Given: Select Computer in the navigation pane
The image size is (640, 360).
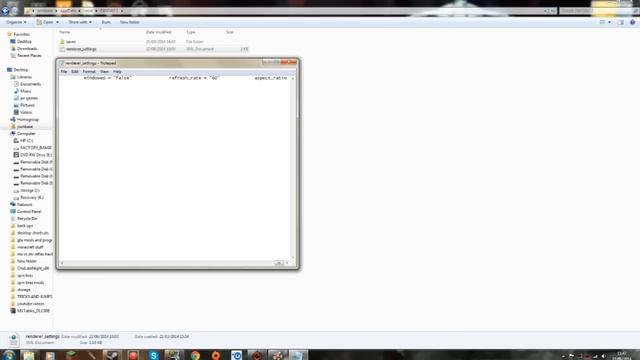Looking at the screenshot, I should (x=26, y=133).
